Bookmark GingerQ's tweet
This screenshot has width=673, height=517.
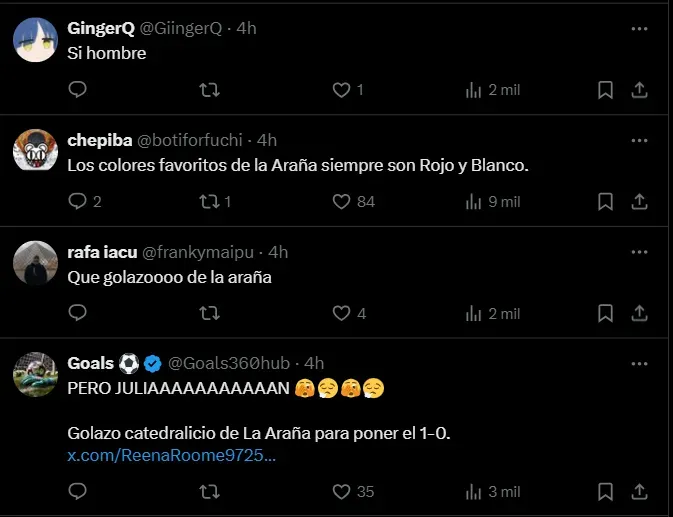click(605, 90)
